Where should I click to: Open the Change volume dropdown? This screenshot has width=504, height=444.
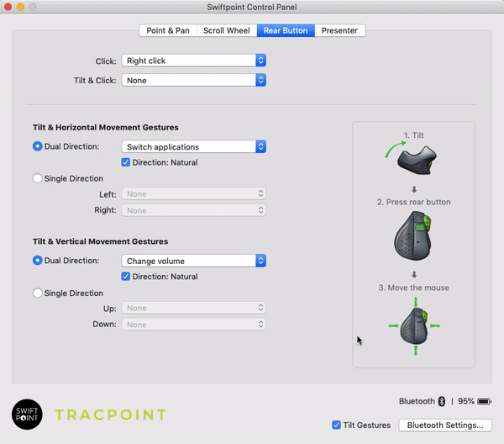(x=193, y=261)
